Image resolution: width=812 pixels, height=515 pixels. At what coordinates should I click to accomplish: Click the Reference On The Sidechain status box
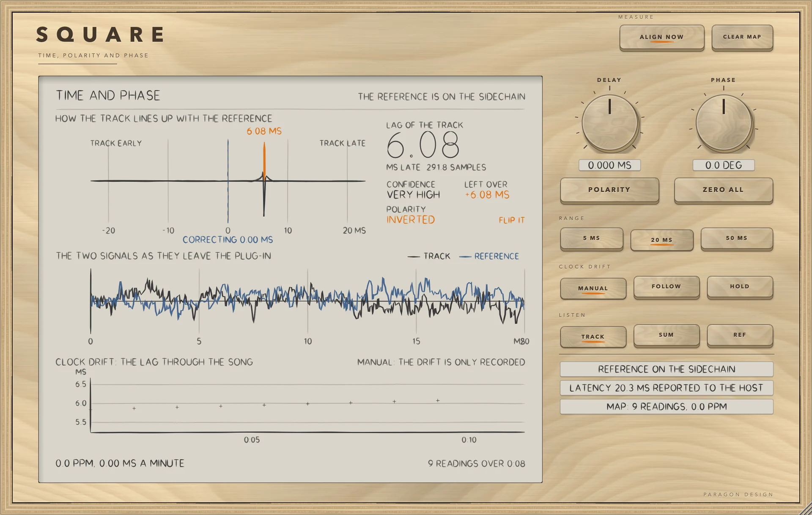coord(667,369)
